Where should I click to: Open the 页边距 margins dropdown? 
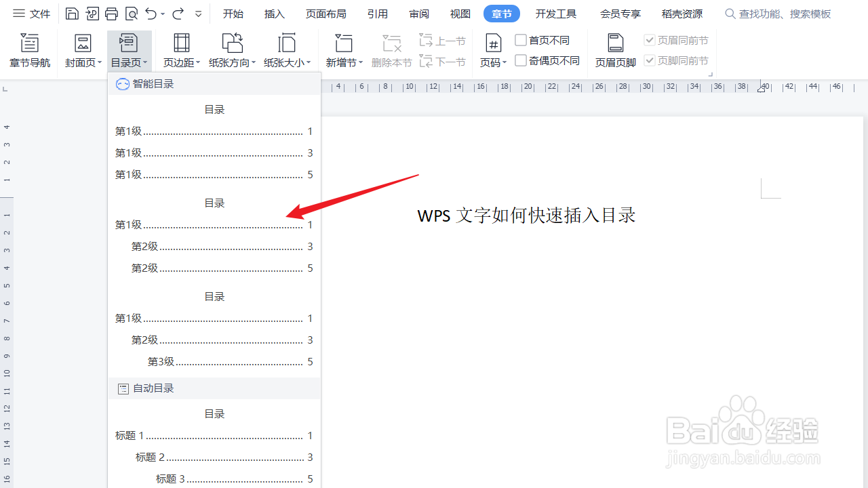[182, 52]
